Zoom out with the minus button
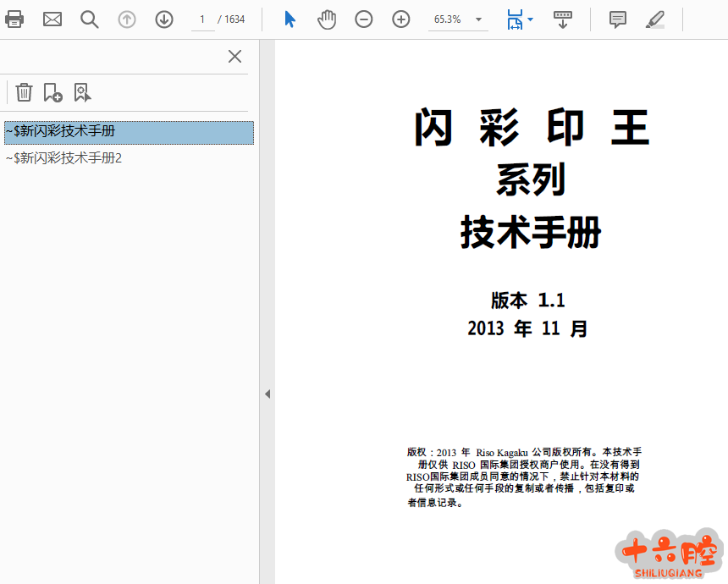 (x=364, y=19)
